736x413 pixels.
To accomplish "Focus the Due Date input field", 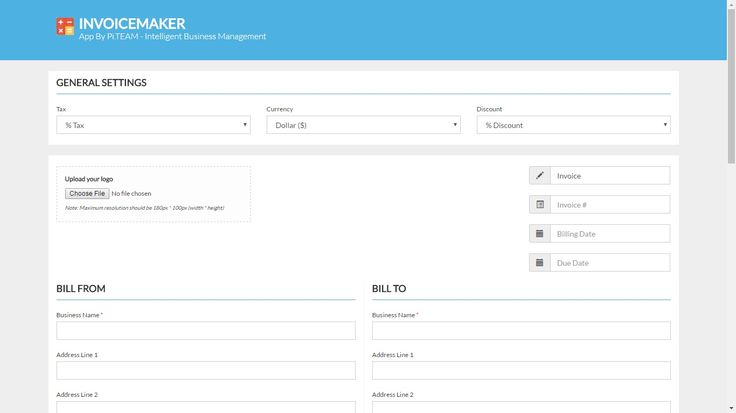I will (610, 263).
